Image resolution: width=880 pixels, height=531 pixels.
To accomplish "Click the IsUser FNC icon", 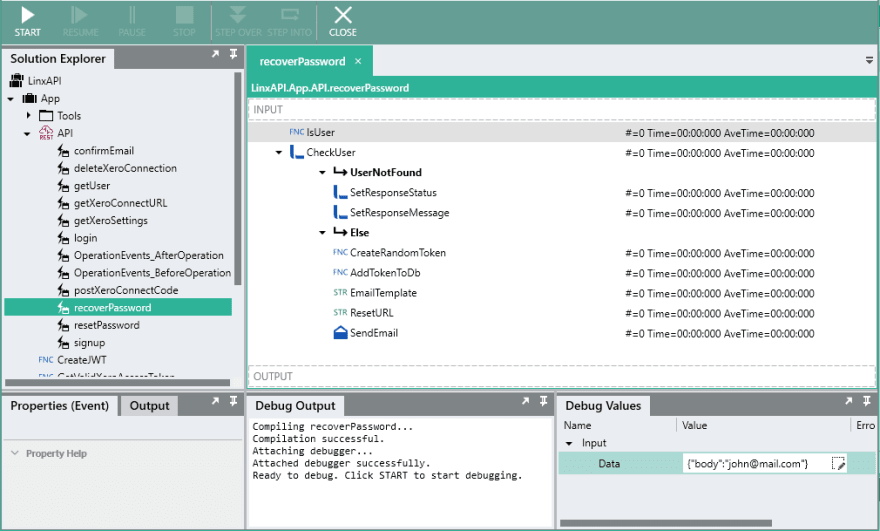I will [x=296, y=132].
